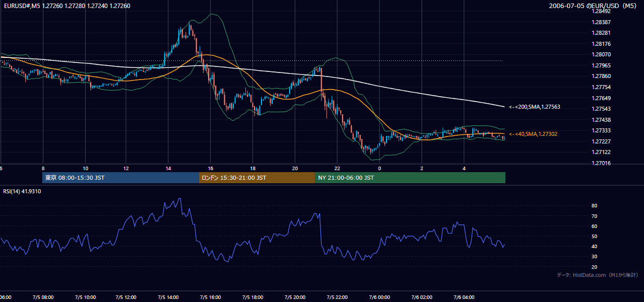Click the 7/5 20:00 time axis label
The width and height of the screenshot is (644, 302).
tap(295, 297)
